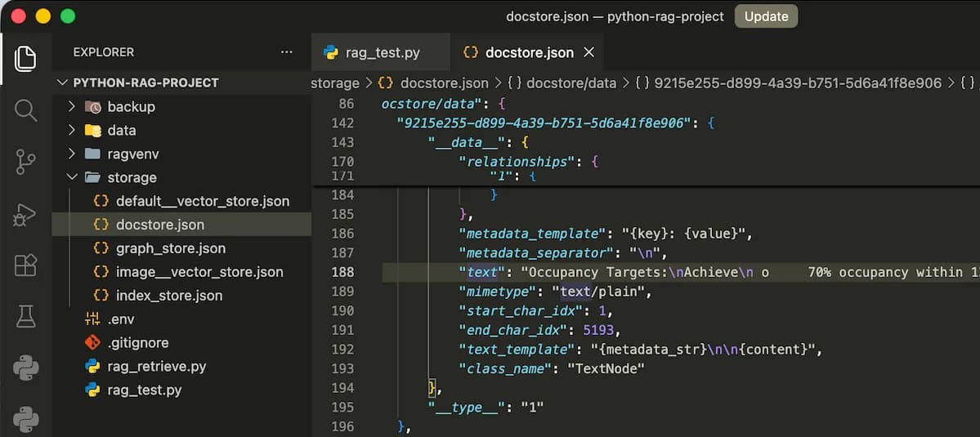Click the "metadata_separator" key on line 187
The image size is (980, 437).
click(536, 253)
